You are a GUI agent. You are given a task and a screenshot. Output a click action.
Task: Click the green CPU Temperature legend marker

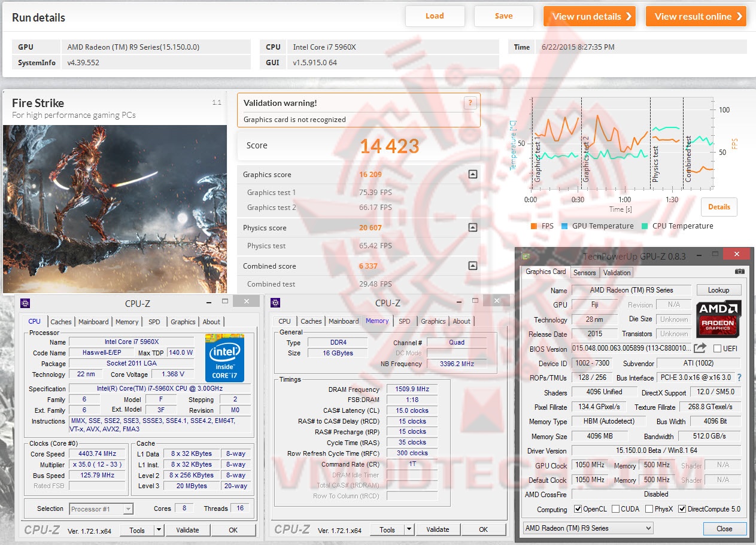coord(645,226)
